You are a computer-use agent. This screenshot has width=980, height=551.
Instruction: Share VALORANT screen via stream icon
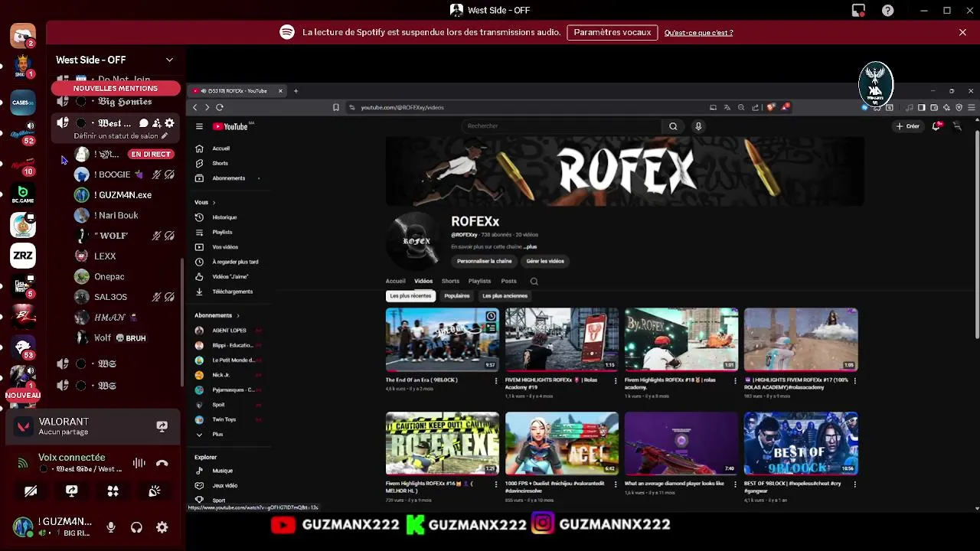pyautogui.click(x=162, y=426)
